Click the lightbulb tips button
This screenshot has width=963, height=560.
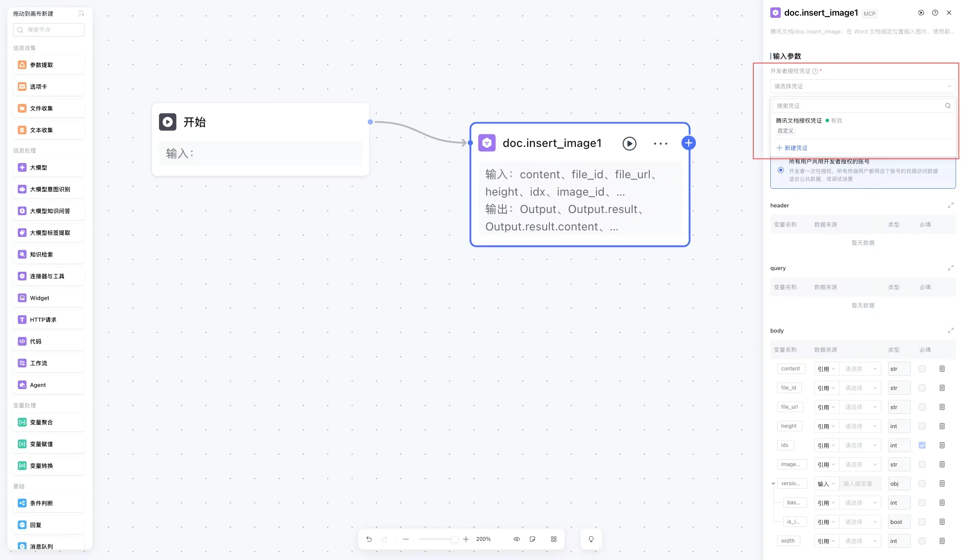591,539
